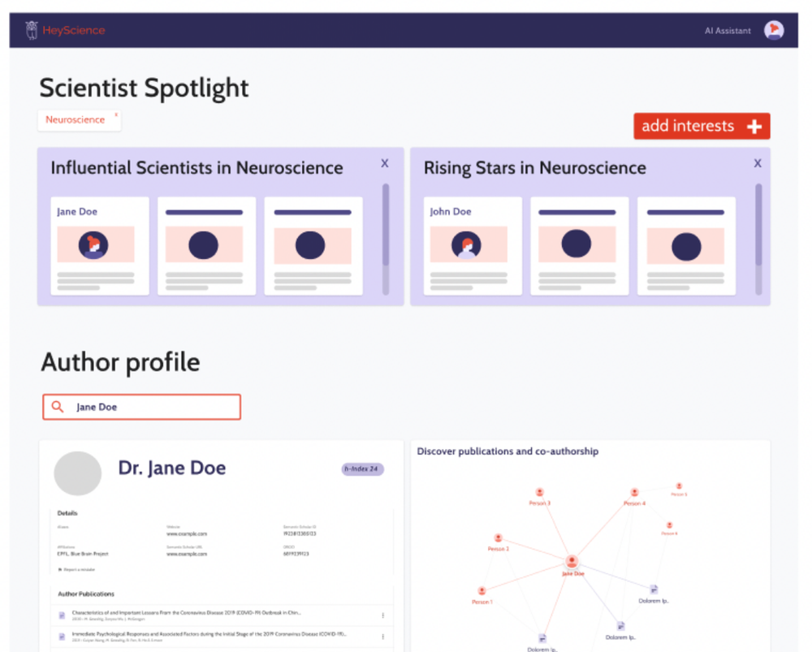Image resolution: width=812 pixels, height=652 pixels.
Task: Click the search magnifier icon
Action: [x=57, y=407]
